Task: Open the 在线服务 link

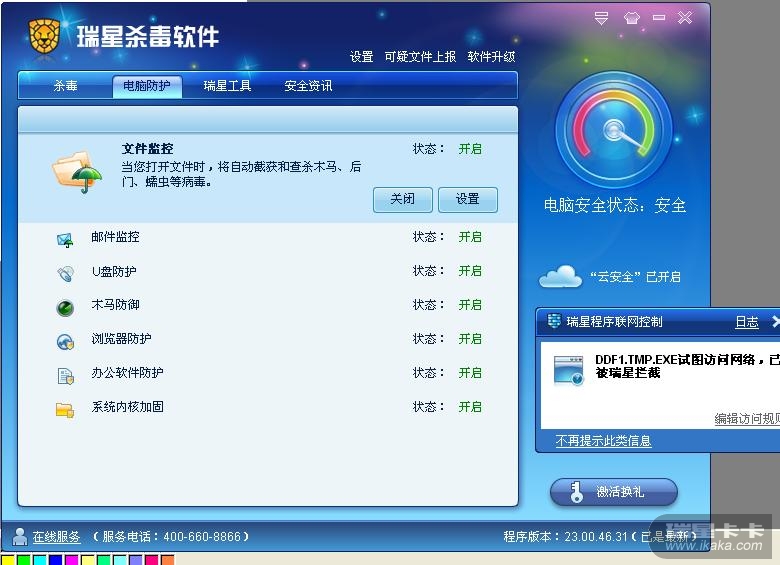Action: (56, 537)
